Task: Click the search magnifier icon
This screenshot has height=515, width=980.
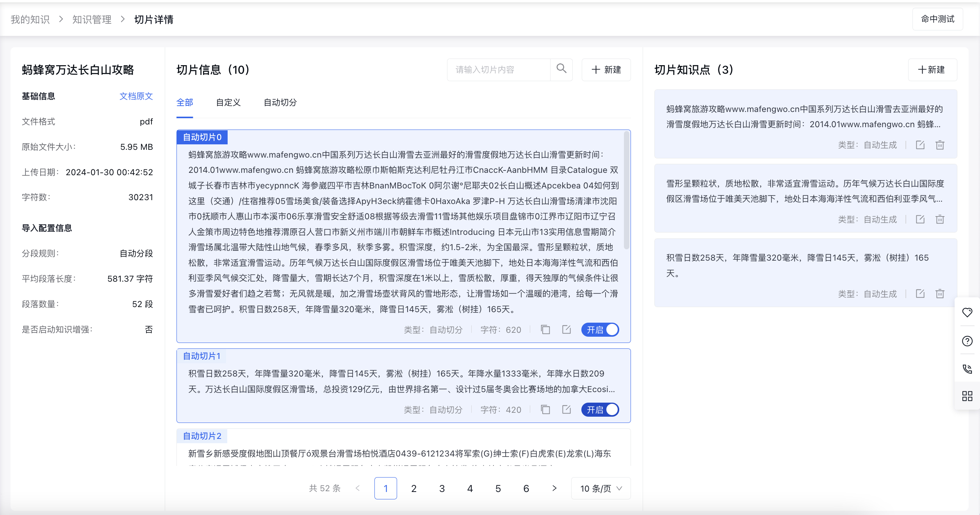Action: [x=561, y=69]
